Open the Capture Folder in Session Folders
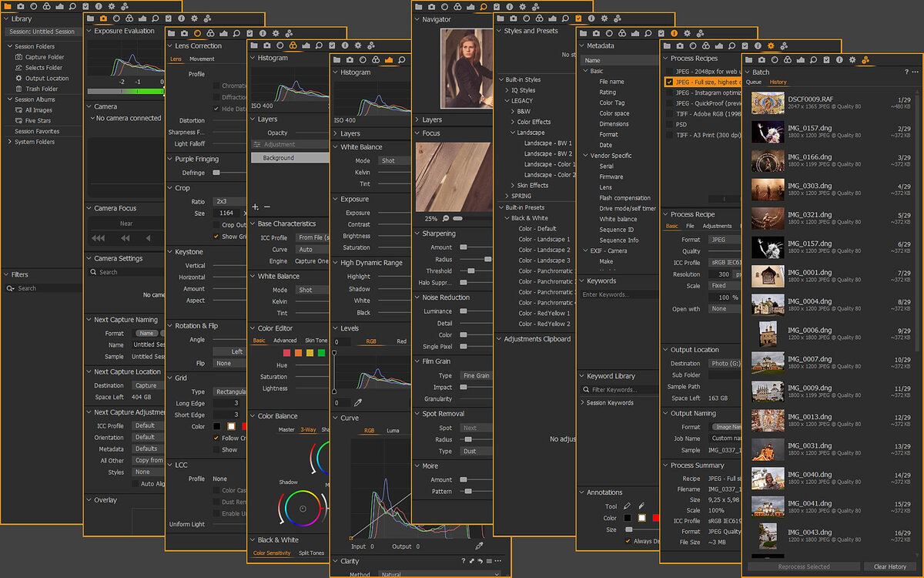This screenshot has width=924, height=578. [x=38, y=57]
